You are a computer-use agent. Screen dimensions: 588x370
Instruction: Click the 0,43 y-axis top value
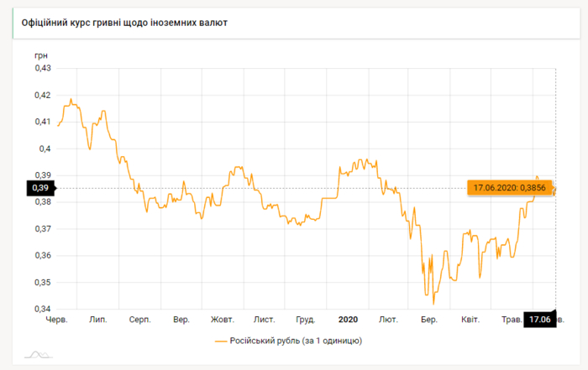42,68
